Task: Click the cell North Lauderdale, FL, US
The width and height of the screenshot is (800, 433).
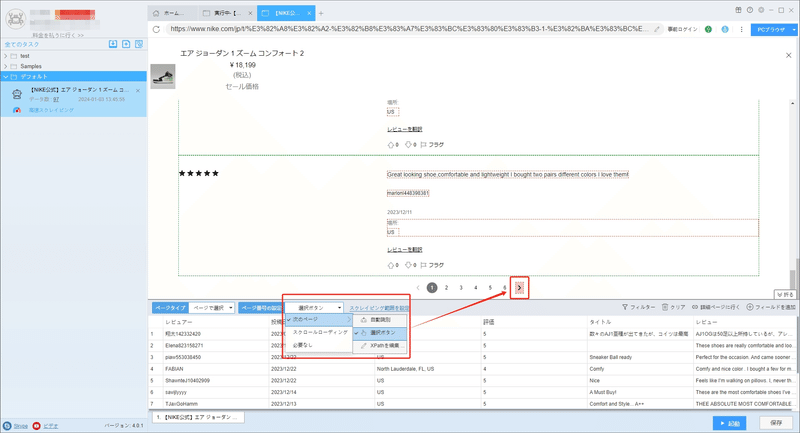Action: (428, 369)
